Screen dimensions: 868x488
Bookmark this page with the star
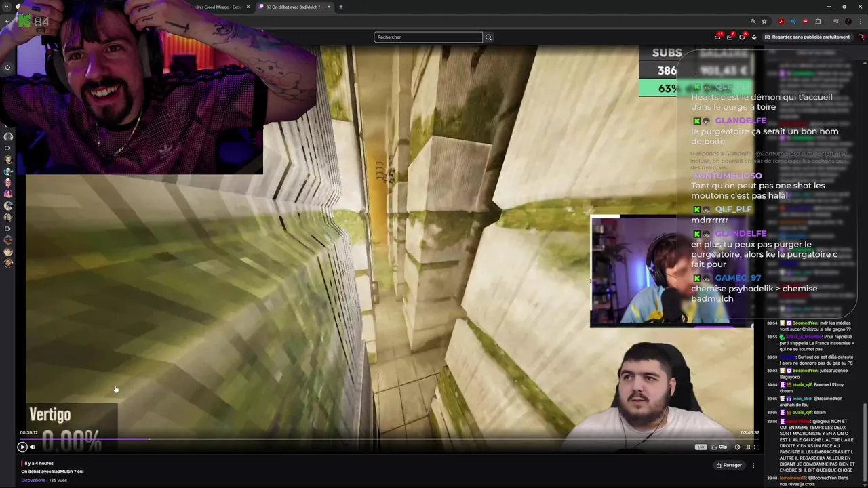[x=764, y=22]
